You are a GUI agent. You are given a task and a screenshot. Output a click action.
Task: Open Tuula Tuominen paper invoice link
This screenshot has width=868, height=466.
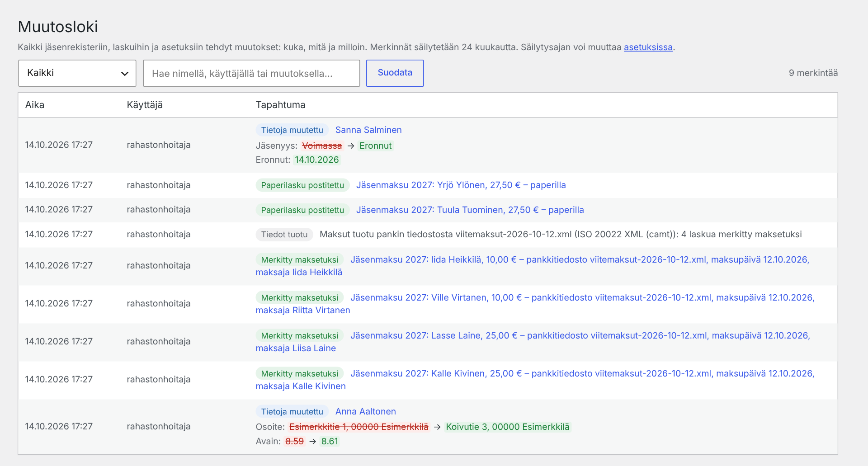(470, 210)
